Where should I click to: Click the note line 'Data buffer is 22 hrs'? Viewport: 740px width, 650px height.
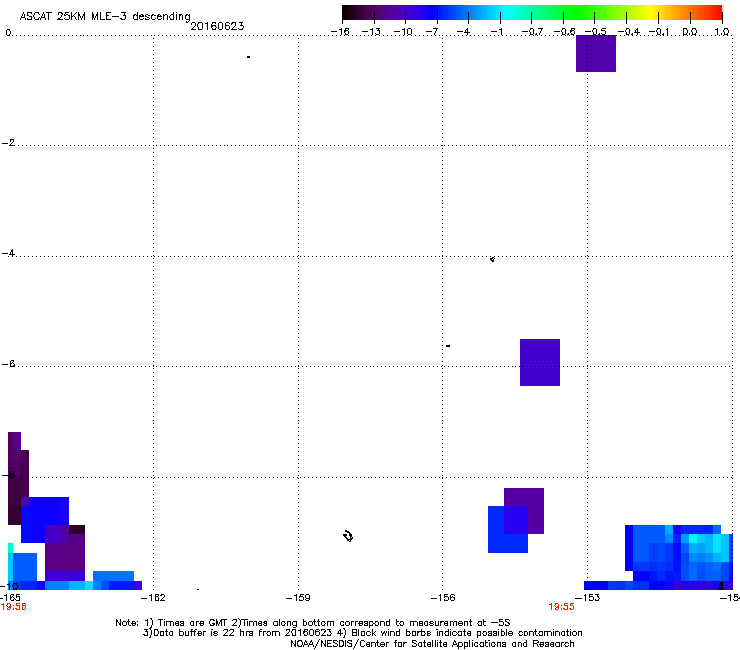(362, 633)
